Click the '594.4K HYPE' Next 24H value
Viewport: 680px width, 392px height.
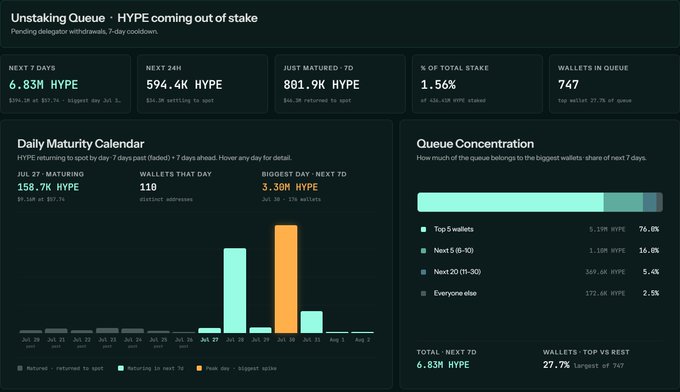tap(184, 85)
